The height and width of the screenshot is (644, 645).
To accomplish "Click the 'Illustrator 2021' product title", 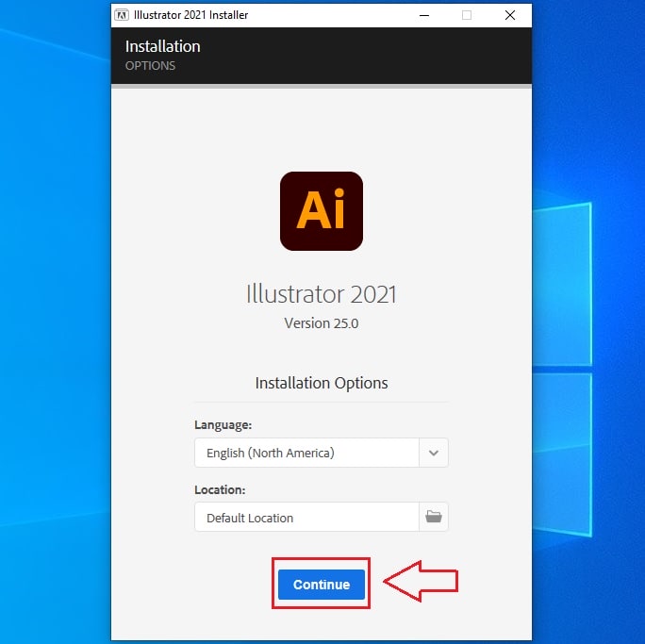I will coord(322,294).
